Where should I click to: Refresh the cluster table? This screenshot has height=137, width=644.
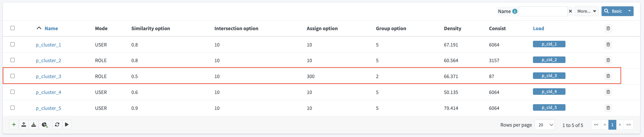[57, 125]
